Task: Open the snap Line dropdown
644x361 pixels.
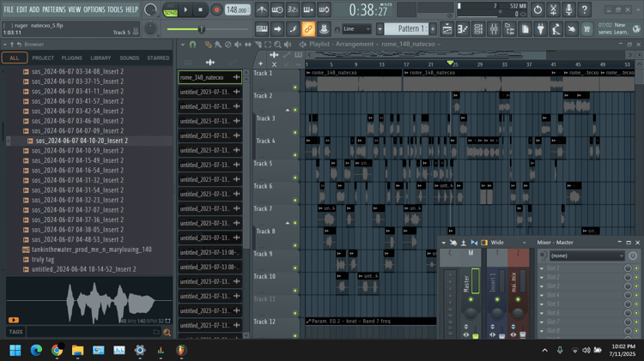Action: pyautogui.click(x=356, y=28)
